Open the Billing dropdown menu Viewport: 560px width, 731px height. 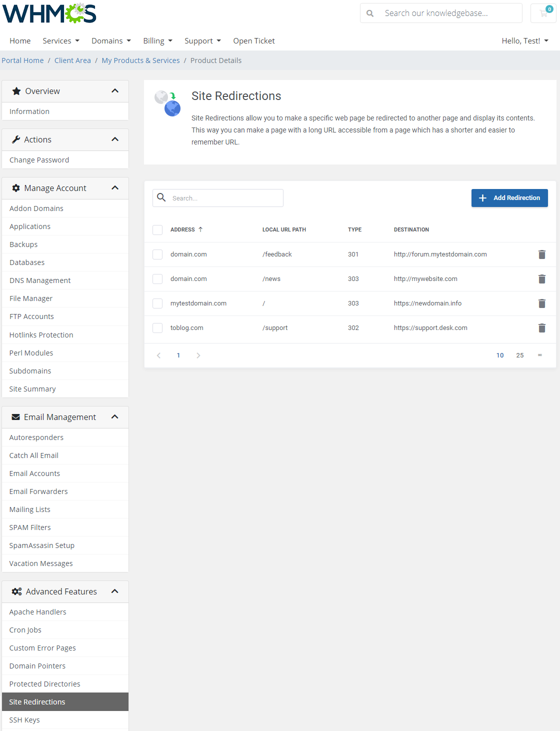[157, 41]
